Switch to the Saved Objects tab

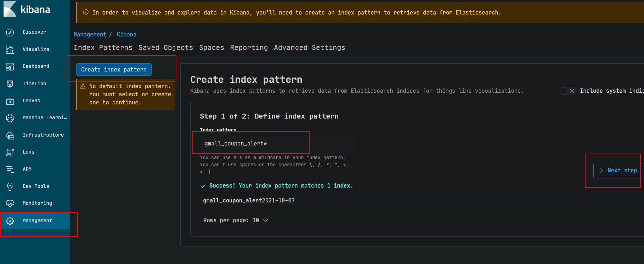point(166,47)
